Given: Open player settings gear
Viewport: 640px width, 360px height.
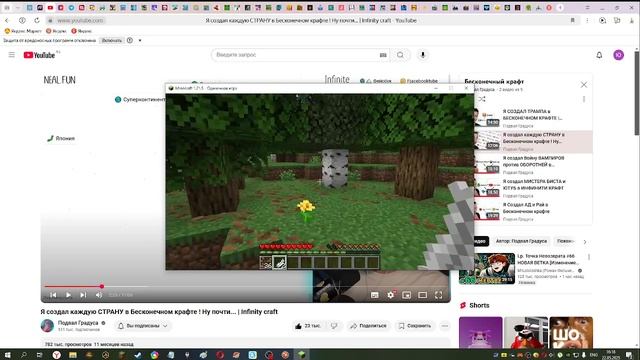Looking at the screenshot, I should coord(391,295).
